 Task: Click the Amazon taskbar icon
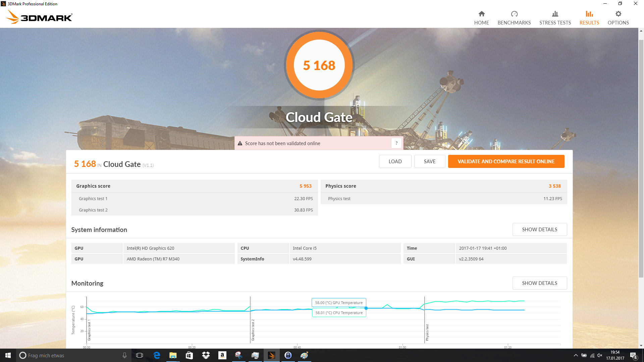point(222,355)
